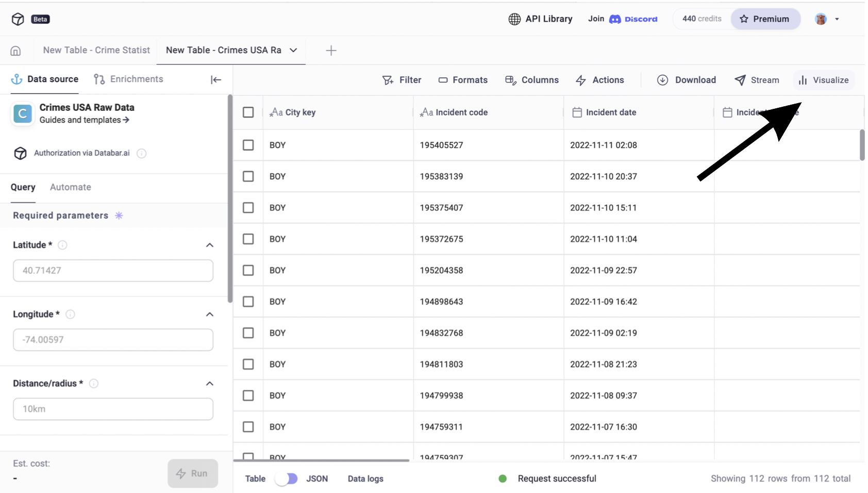
Task: Open the home icon tab
Action: [x=15, y=51]
